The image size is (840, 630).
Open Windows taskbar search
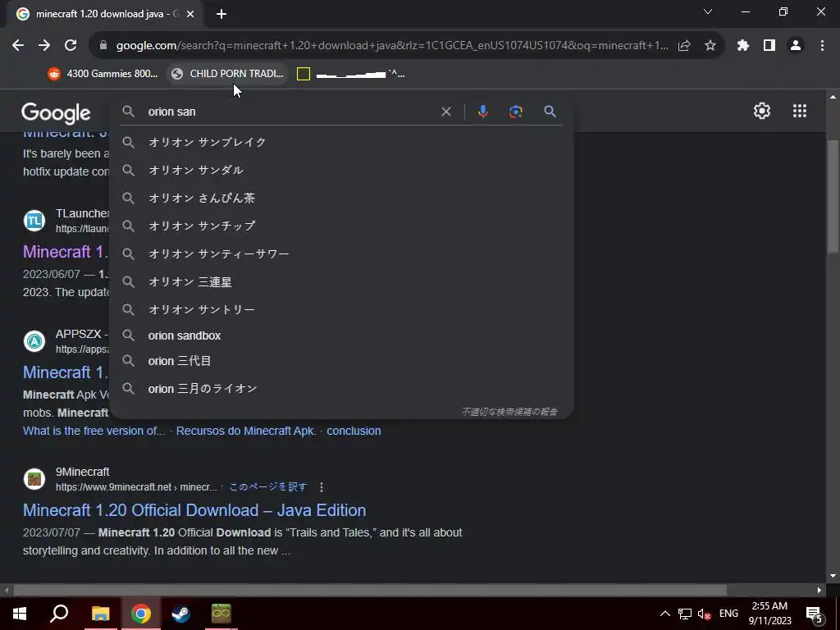point(59,614)
